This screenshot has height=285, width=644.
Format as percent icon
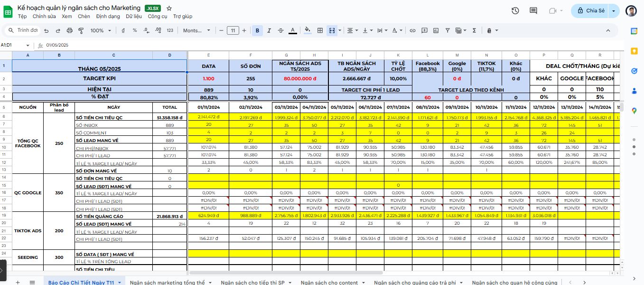click(x=135, y=30)
